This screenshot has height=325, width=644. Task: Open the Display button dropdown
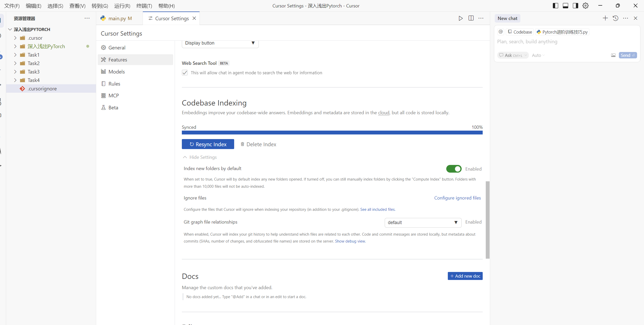220,43
